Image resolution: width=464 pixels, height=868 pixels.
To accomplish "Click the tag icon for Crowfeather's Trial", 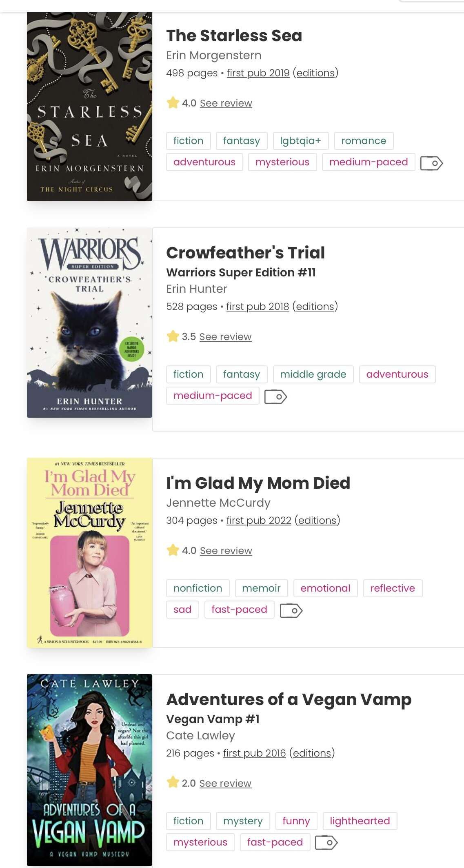I will 275,396.
